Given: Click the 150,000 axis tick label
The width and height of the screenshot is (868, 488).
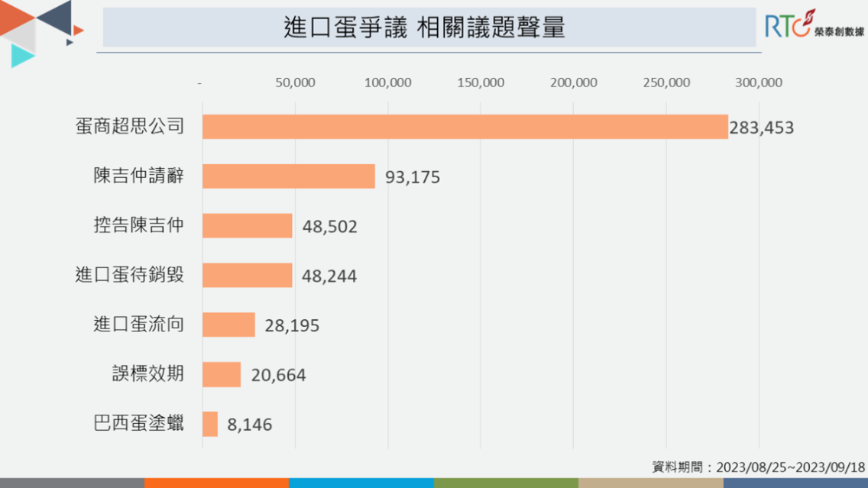Looking at the screenshot, I should click(481, 82).
